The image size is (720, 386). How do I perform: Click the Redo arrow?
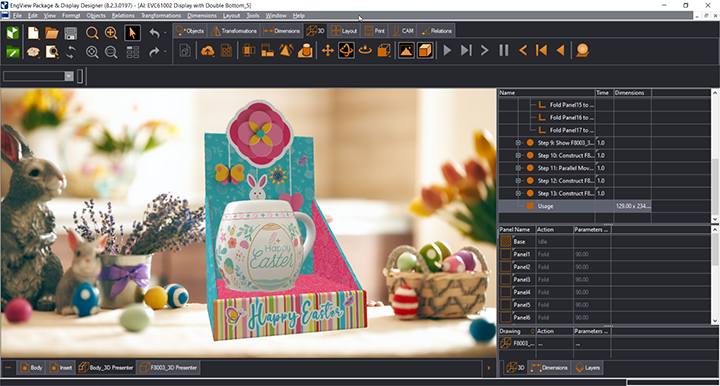click(x=155, y=52)
